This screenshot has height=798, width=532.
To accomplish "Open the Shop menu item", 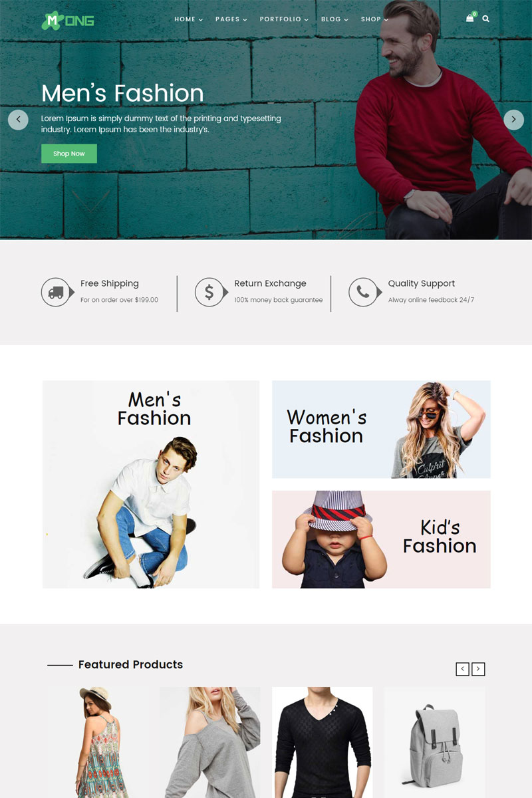I will [374, 19].
